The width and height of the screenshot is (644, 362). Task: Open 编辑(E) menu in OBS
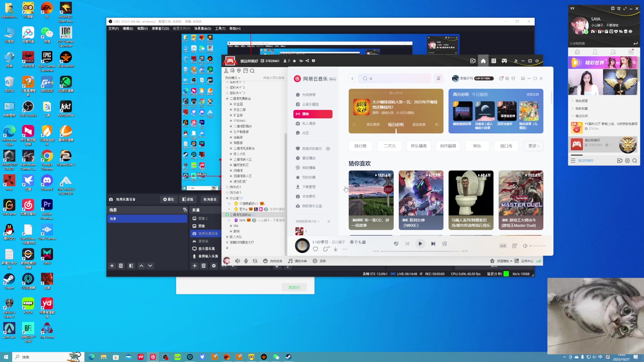pyautogui.click(x=128, y=28)
